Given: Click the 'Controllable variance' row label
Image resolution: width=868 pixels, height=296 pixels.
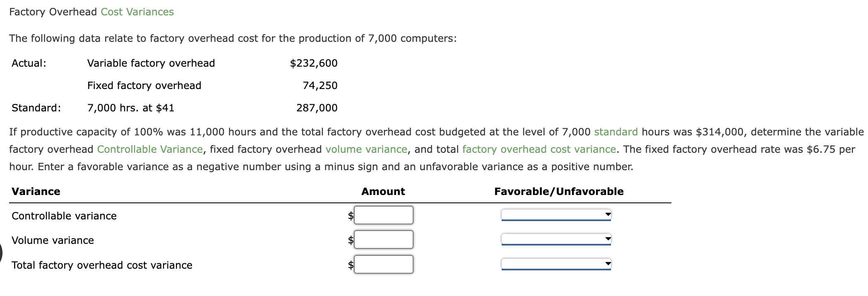Looking at the screenshot, I should click(x=64, y=215).
